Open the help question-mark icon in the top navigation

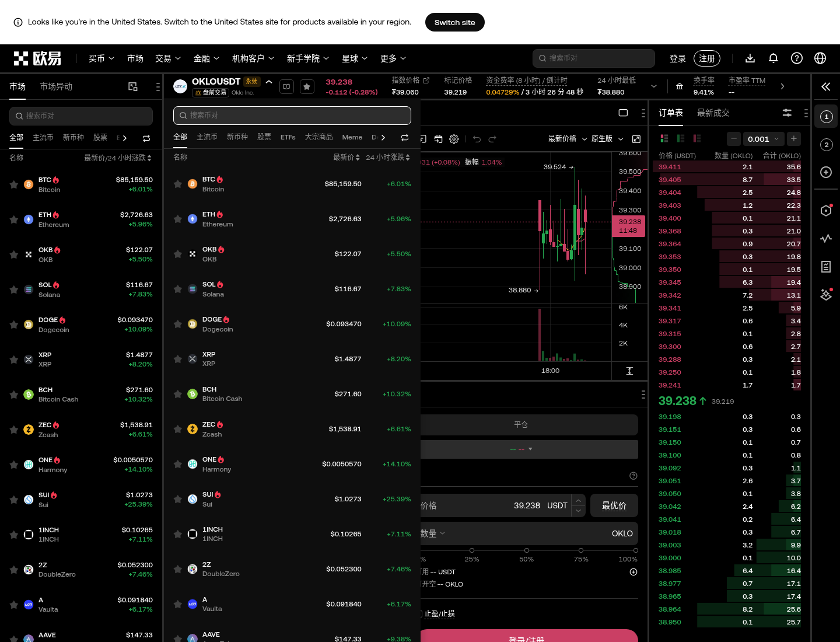(797, 58)
